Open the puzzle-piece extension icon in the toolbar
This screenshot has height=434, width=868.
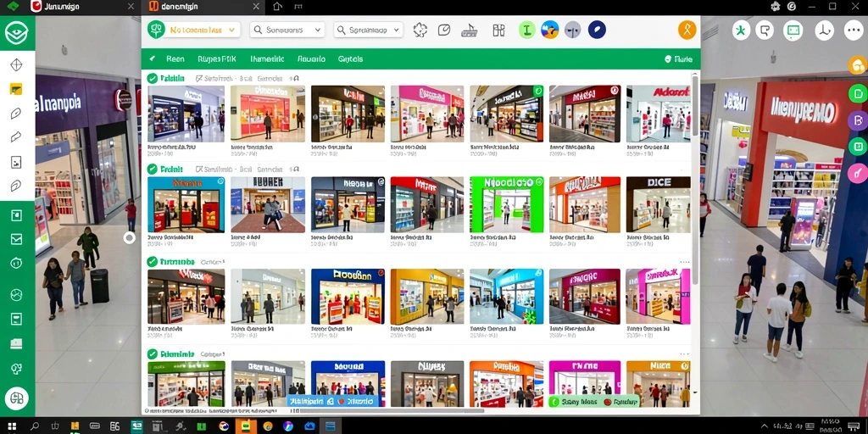point(420,30)
